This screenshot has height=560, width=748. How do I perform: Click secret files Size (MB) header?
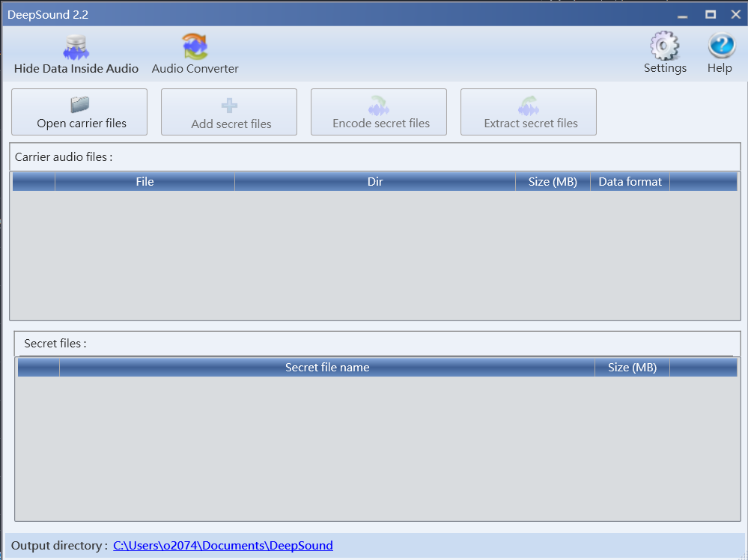pos(632,368)
